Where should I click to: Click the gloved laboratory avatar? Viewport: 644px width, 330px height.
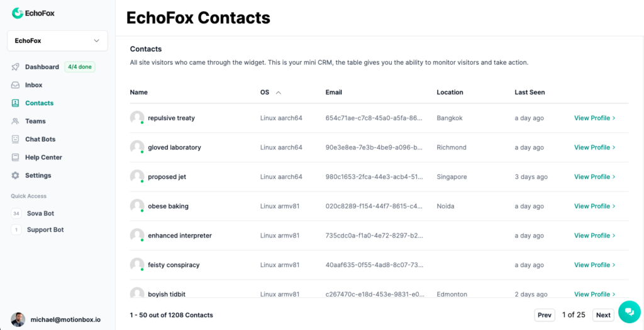(137, 147)
